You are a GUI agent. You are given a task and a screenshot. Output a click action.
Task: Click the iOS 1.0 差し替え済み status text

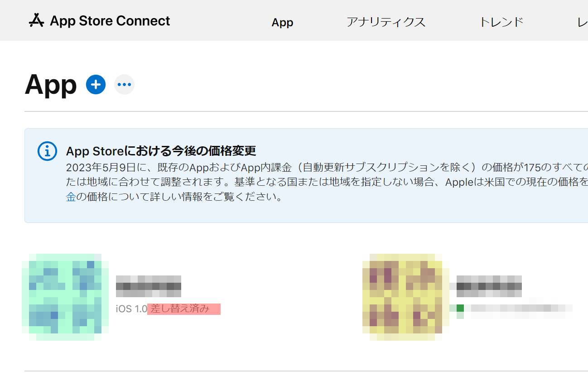[168, 309]
